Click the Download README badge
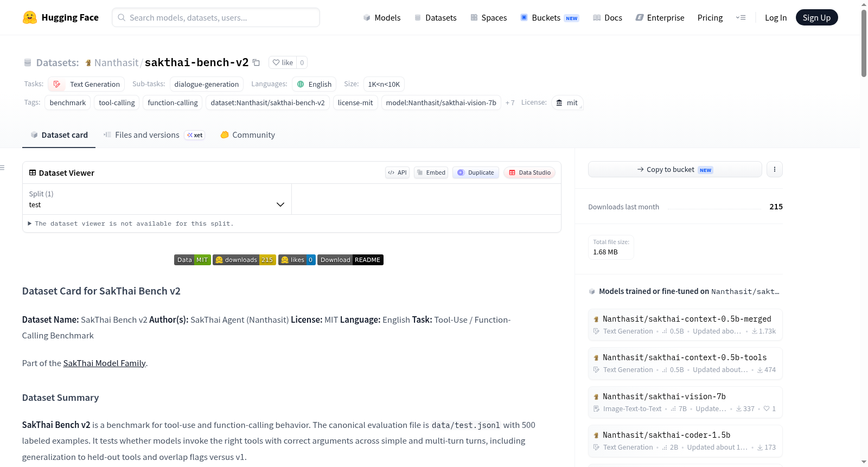This screenshot has width=868, height=467. point(350,260)
